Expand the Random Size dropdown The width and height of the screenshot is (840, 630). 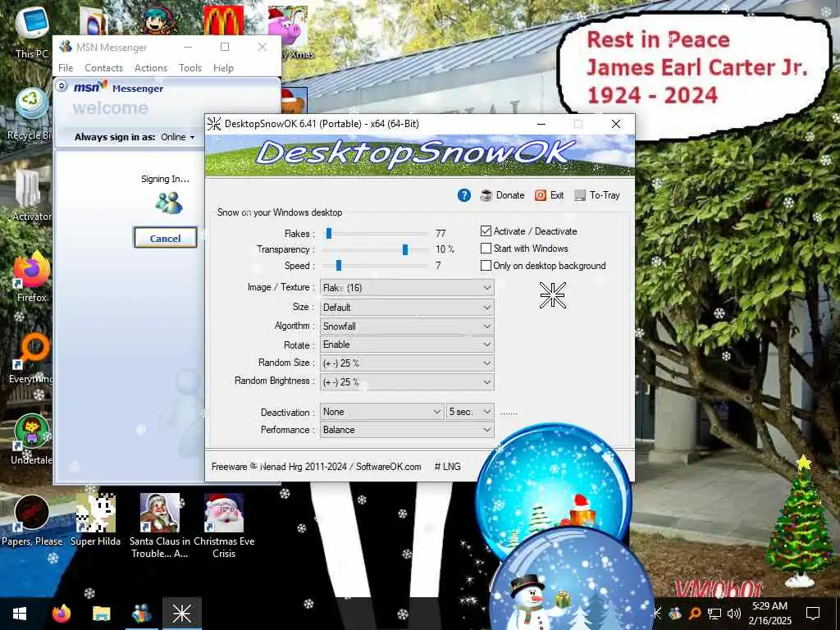tap(407, 363)
